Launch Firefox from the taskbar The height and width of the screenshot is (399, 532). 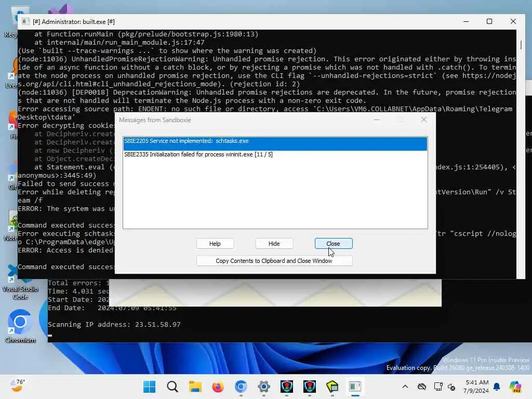click(x=218, y=387)
